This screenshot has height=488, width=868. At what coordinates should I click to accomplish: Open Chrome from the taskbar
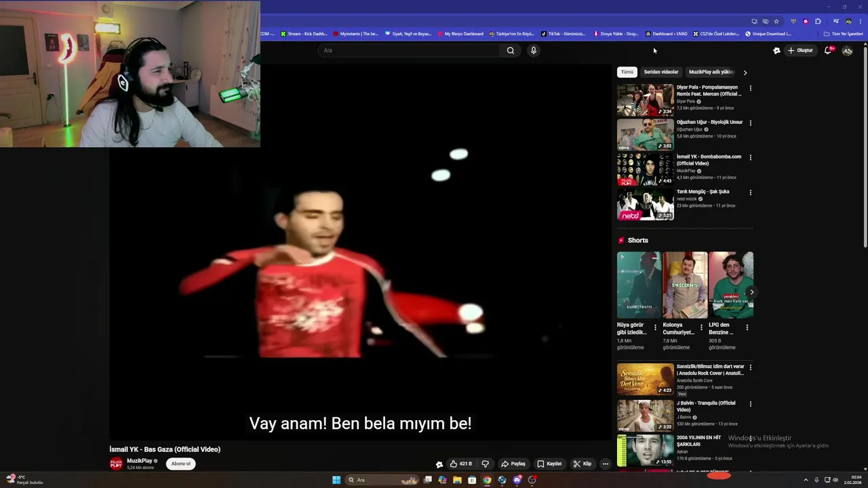tap(487, 480)
